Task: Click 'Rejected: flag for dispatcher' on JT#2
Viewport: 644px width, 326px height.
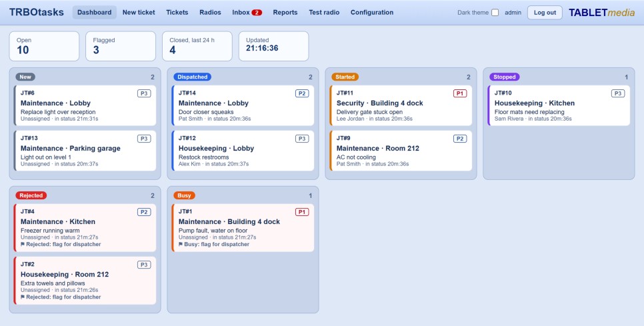Action: click(63, 297)
